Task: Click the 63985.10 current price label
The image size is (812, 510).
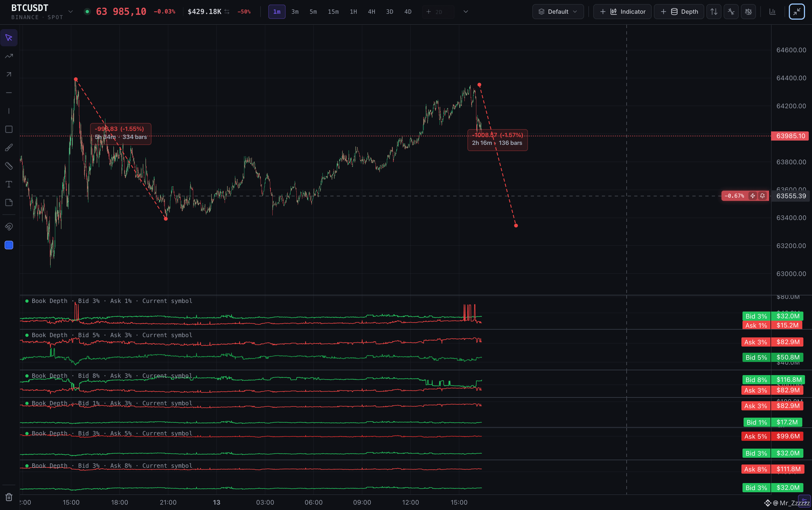Action: click(790, 136)
